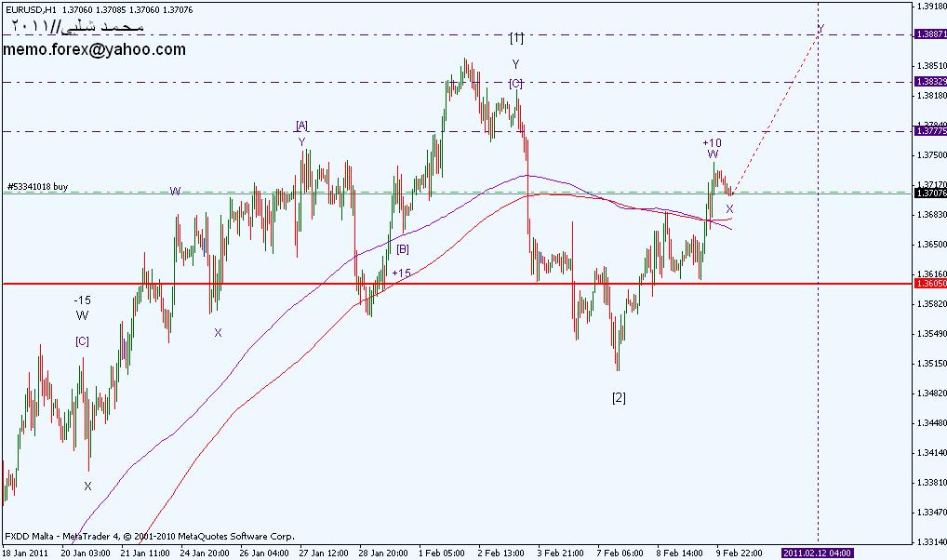
Task: Select the 9 Feb 22:00 time axis label
Action: coord(740,553)
